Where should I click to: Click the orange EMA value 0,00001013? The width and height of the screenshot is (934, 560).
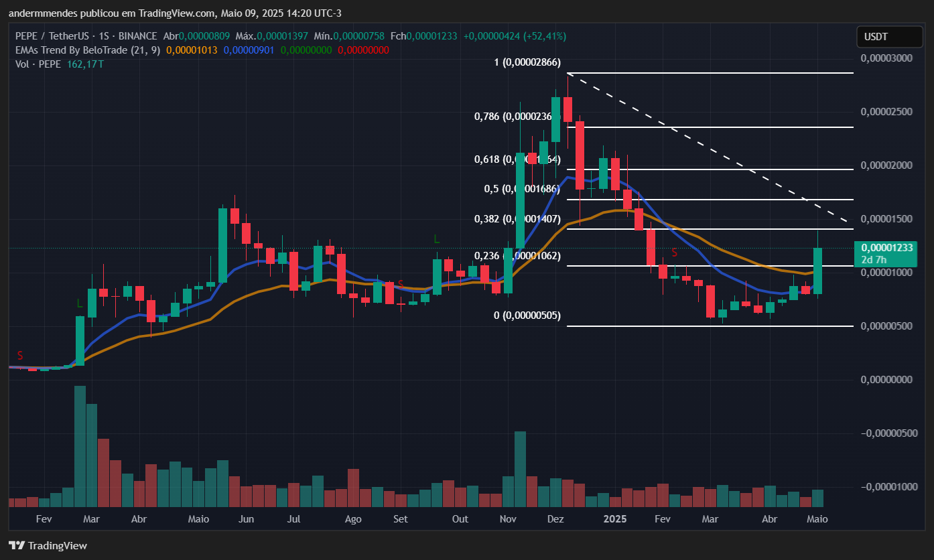tap(192, 50)
